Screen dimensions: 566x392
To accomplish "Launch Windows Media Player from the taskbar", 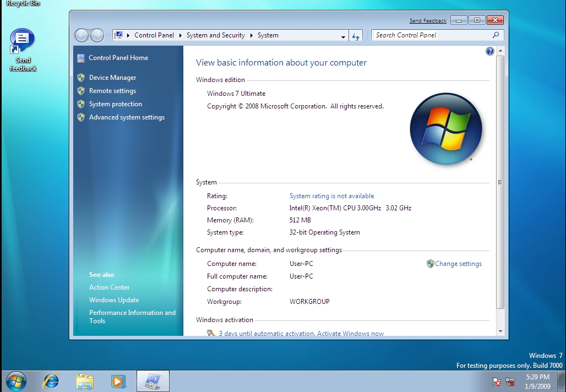I will click(x=119, y=381).
